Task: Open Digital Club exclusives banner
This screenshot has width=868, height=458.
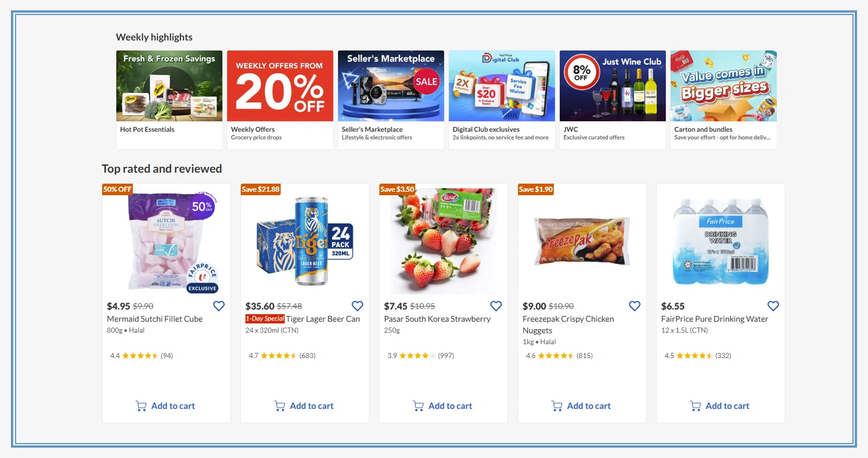Action: pyautogui.click(x=502, y=100)
